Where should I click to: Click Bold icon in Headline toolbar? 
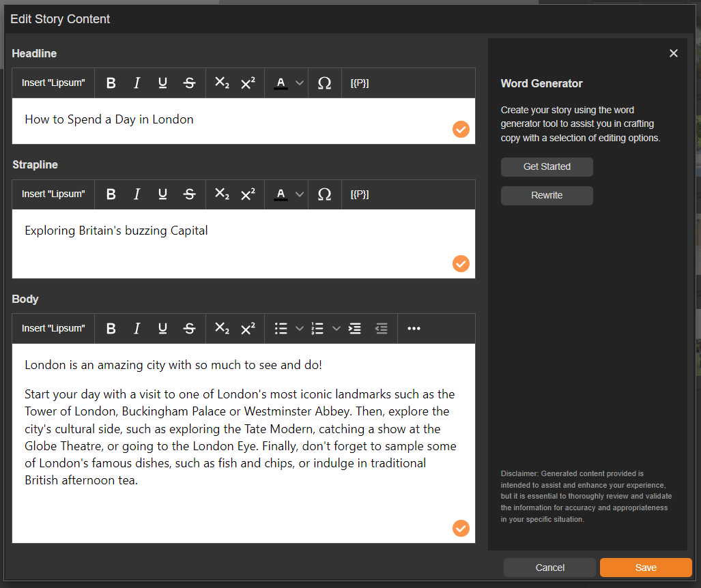coord(111,83)
